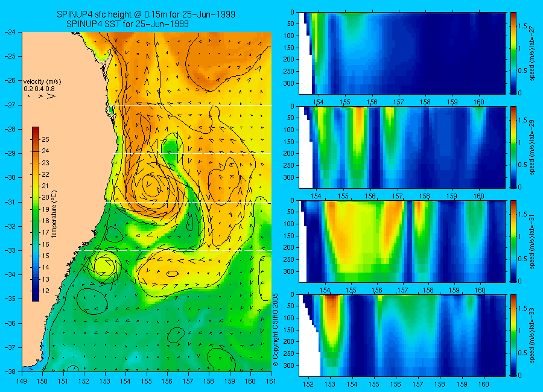Click the 'speed (m/s) lat=-29' label
The image size is (543, 392).
point(533,147)
